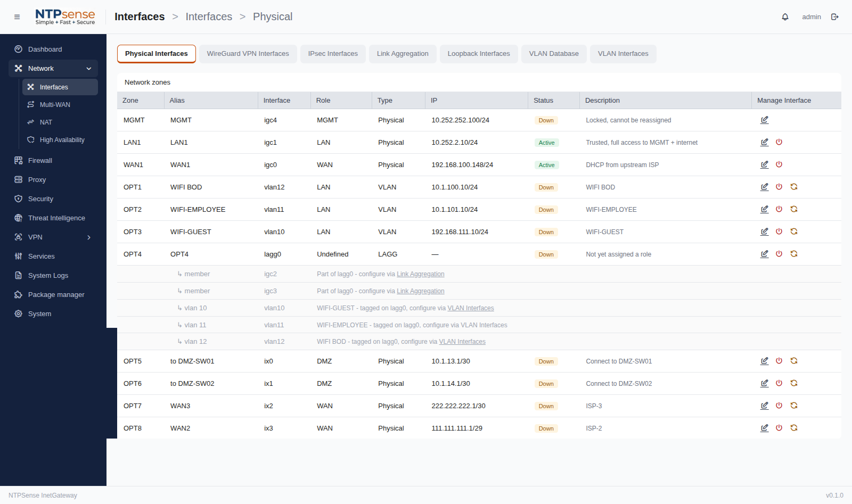Collapse the Network sidebar section
This screenshot has height=504, width=852.
click(x=53, y=69)
